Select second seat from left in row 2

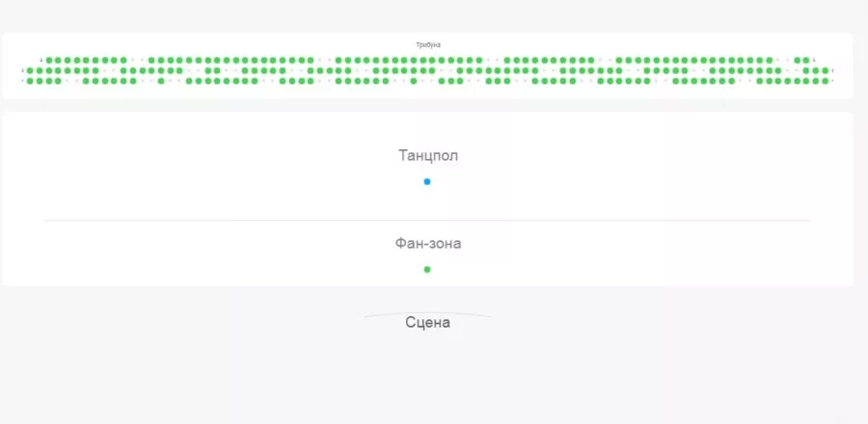tap(39, 70)
